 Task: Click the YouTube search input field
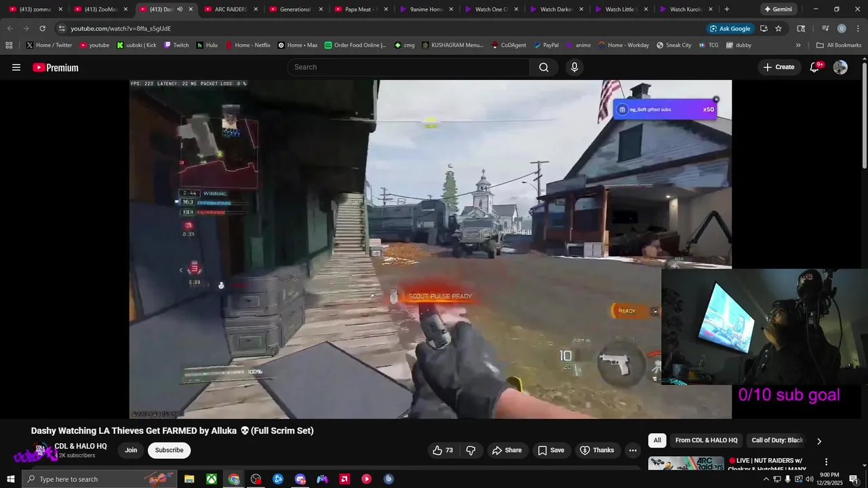point(408,67)
